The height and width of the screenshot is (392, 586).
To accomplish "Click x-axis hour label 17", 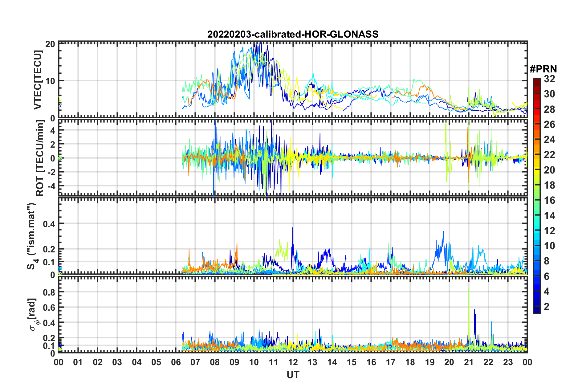I will coord(391,362).
